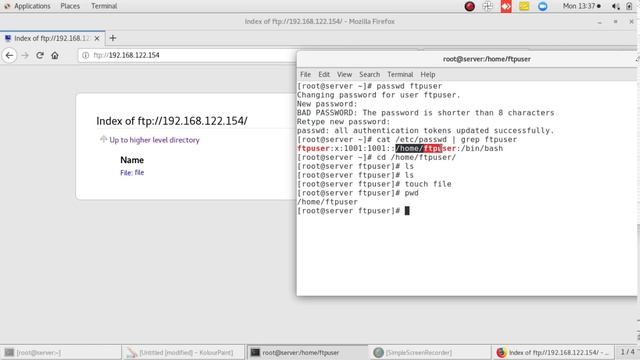The image size is (640, 360).
Task: Open the Terminal menu in top panel
Action: tap(104, 6)
